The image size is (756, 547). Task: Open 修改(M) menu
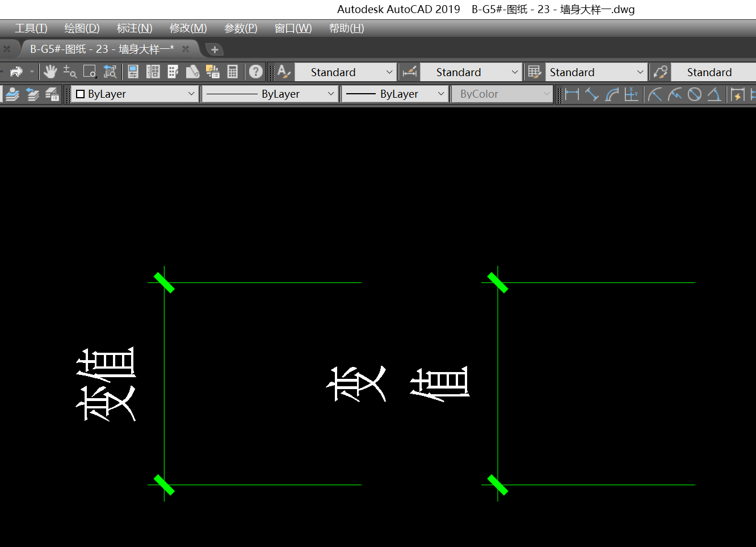188,28
